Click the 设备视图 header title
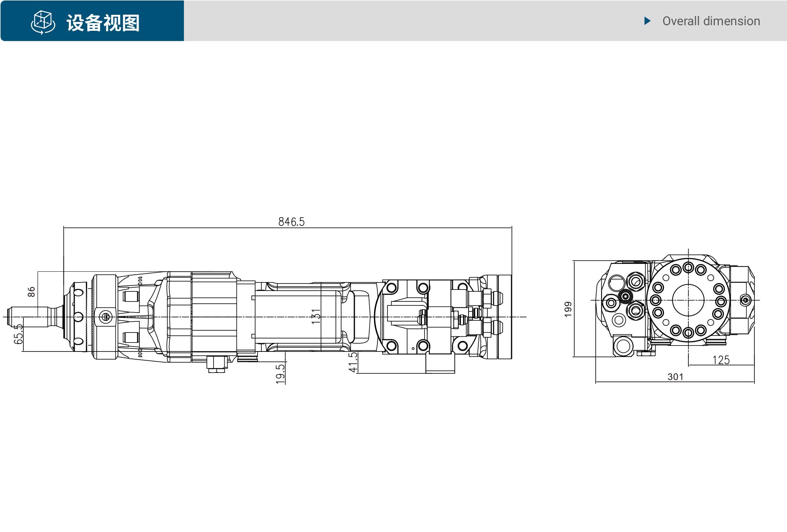 pos(103,23)
